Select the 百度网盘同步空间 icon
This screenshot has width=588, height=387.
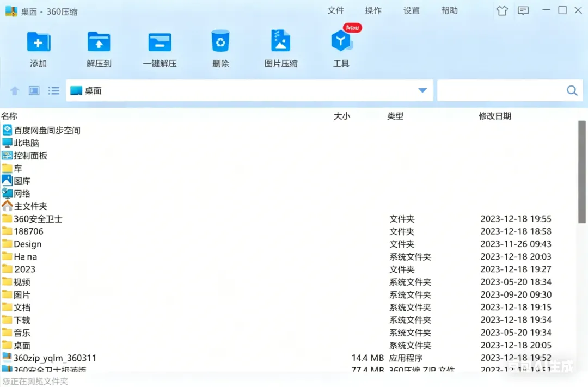point(7,130)
